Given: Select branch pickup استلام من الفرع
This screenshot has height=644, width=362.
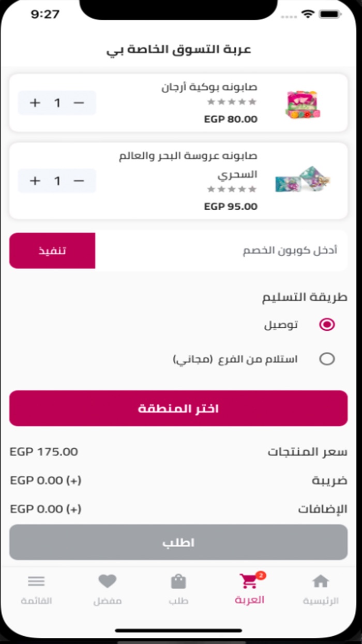Looking at the screenshot, I should click(x=327, y=359).
